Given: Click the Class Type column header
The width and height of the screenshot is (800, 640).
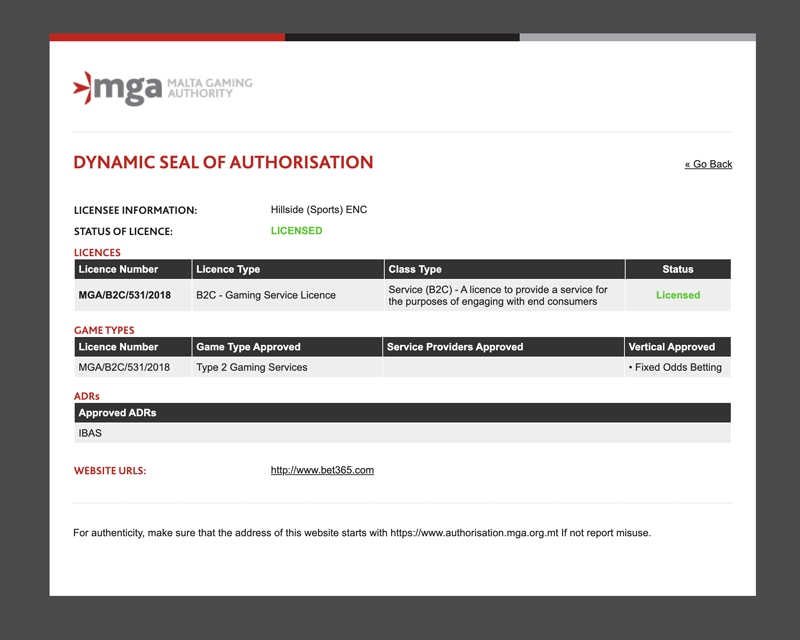Looking at the screenshot, I should (x=415, y=269).
